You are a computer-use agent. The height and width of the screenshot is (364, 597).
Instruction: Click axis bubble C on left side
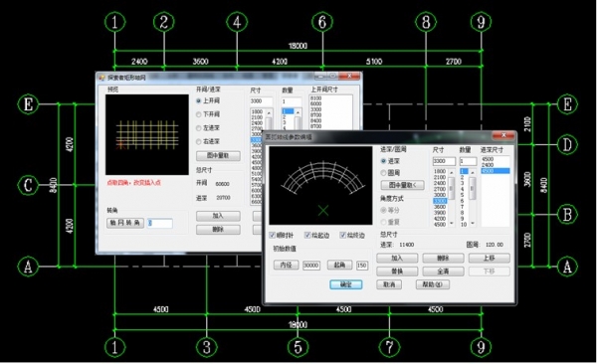28,185
